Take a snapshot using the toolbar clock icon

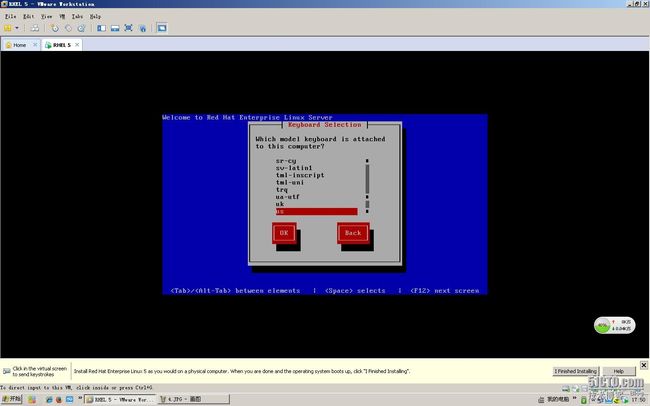pyautogui.click(x=54, y=28)
